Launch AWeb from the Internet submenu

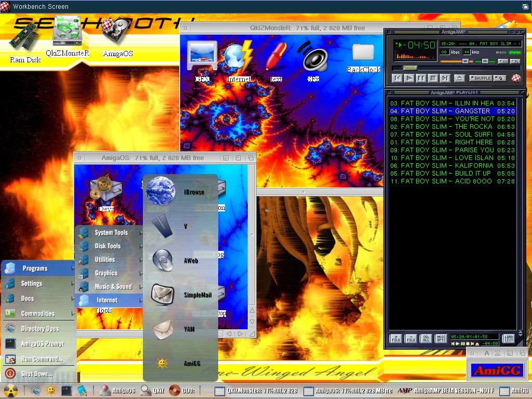180,261
